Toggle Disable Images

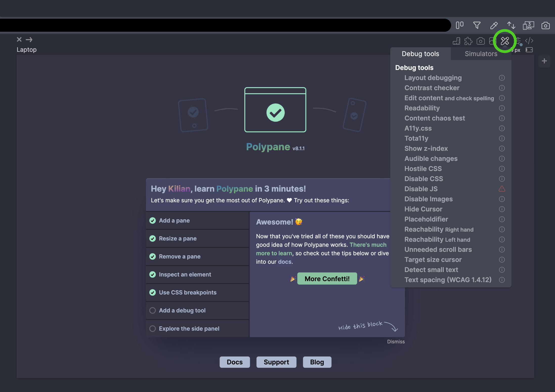coord(428,199)
